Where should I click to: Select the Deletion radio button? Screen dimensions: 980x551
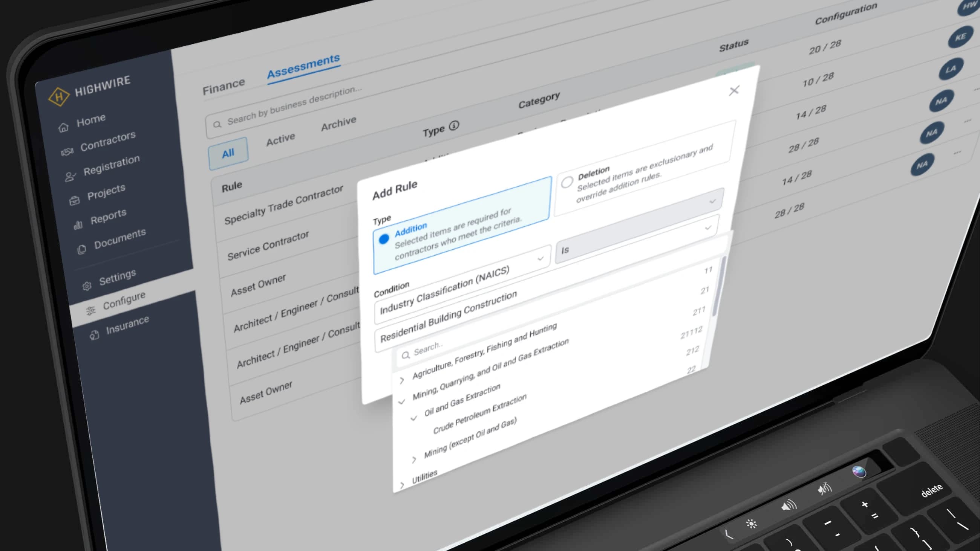pyautogui.click(x=567, y=182)
